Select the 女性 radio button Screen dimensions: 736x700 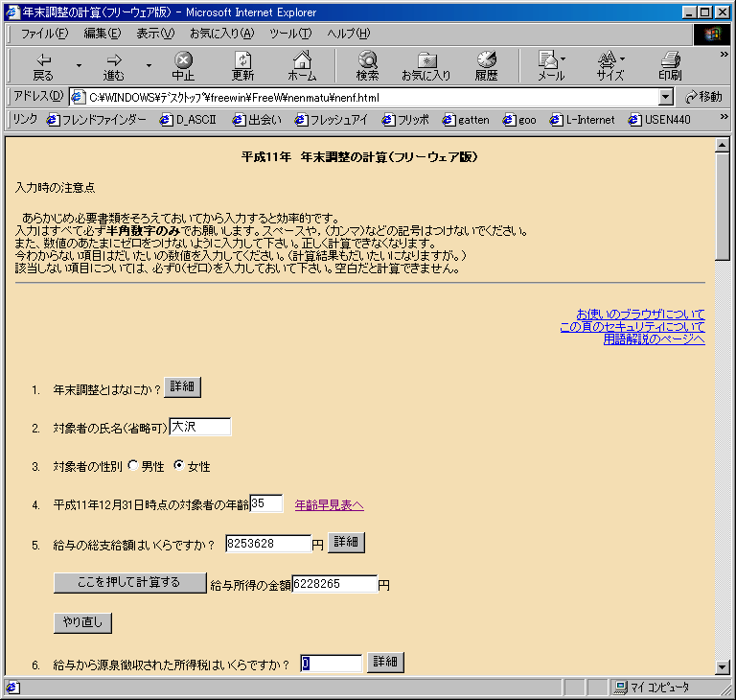point(179,465)
